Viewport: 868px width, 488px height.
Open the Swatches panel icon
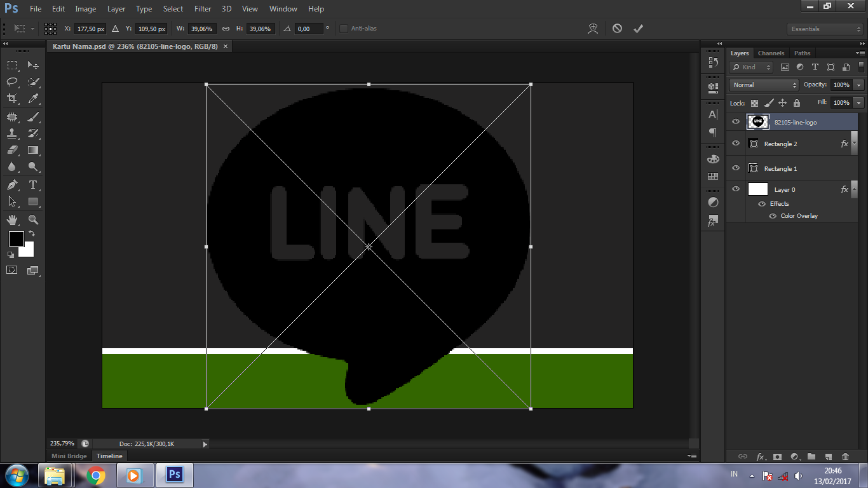pyautogui.click(x=713, y=176)
